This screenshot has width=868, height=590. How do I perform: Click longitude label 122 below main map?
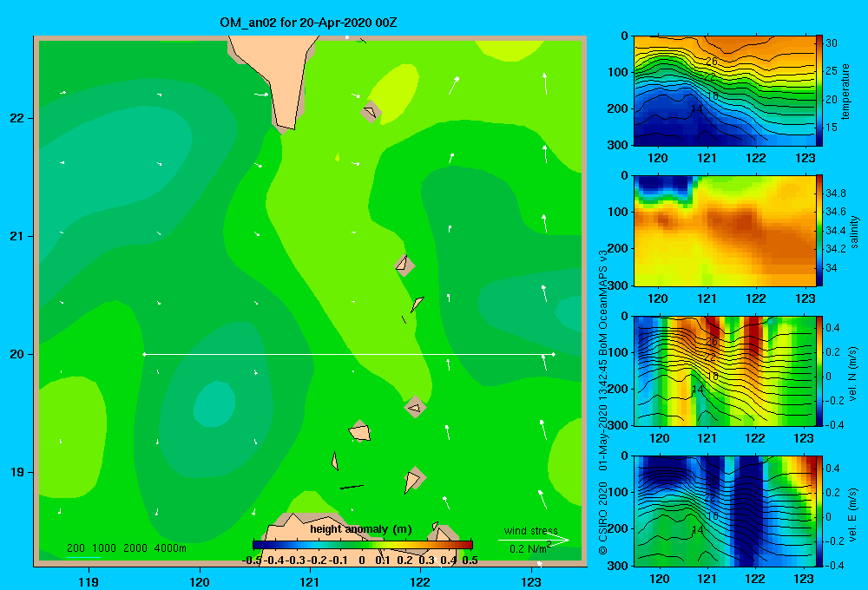point(420,581)
